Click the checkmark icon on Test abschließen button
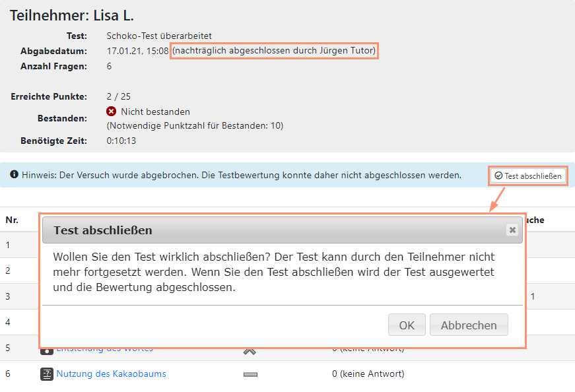The width and height of the screenshot is (575, 392). pyautogui.click(x=498, y=176)
